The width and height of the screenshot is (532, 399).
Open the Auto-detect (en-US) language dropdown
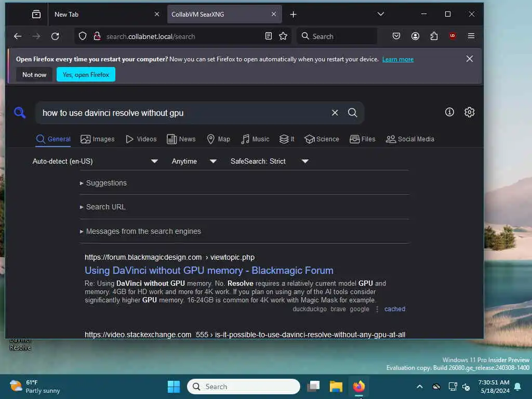pyautogui.click(x=95, y=161)
